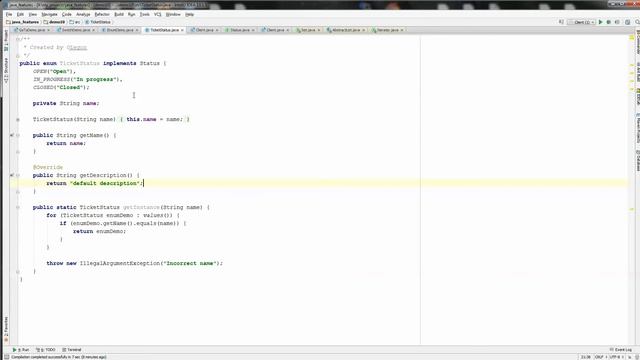
Task: Open the Favorites tool window sidebar button
Action: [x=6, y=329]
